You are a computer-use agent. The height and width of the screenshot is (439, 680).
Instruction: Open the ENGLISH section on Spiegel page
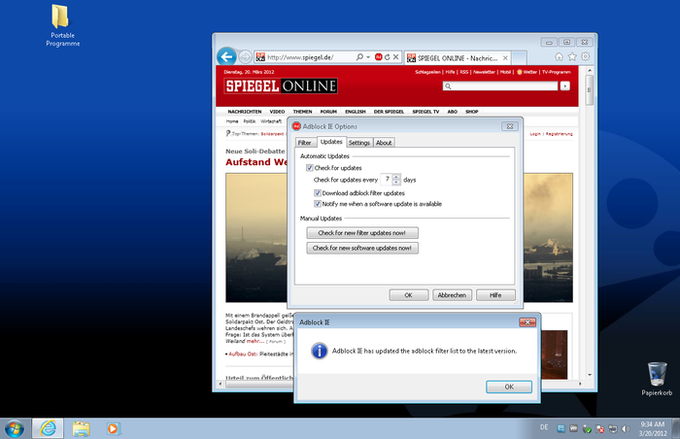click(355, 112)
